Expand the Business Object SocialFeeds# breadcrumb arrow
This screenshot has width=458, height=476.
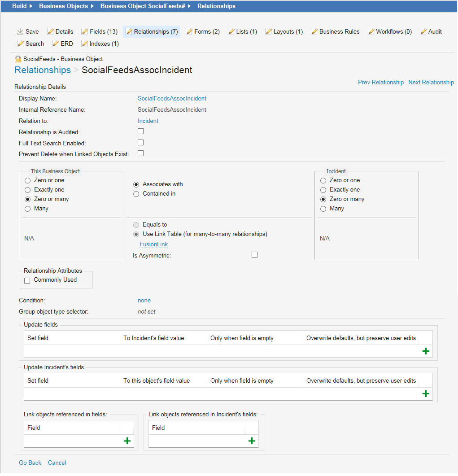pyautogui.click(x=189, y=6)
